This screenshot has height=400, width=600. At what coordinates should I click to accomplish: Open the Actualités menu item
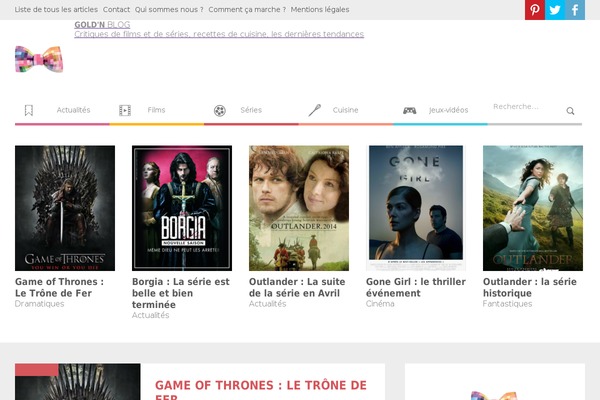point(73,110)
